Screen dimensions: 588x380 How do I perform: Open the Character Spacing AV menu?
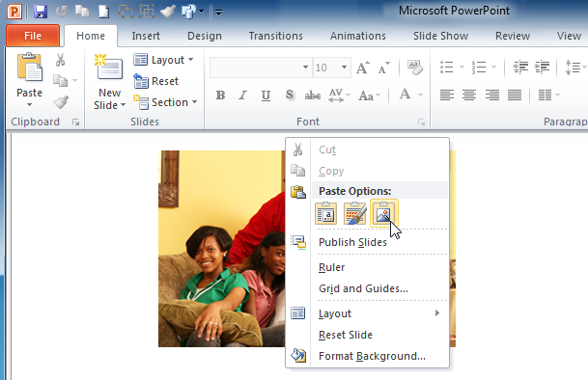click(339, 95)
